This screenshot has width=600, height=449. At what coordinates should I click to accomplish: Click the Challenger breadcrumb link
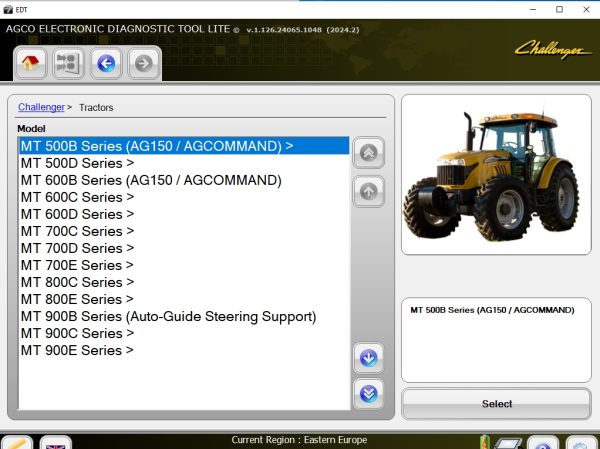pos(41,107)
